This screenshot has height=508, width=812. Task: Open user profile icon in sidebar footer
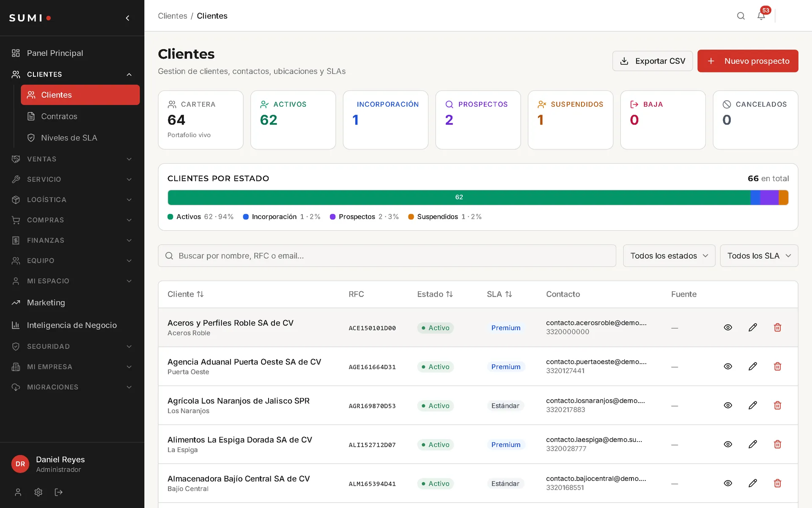18,492
